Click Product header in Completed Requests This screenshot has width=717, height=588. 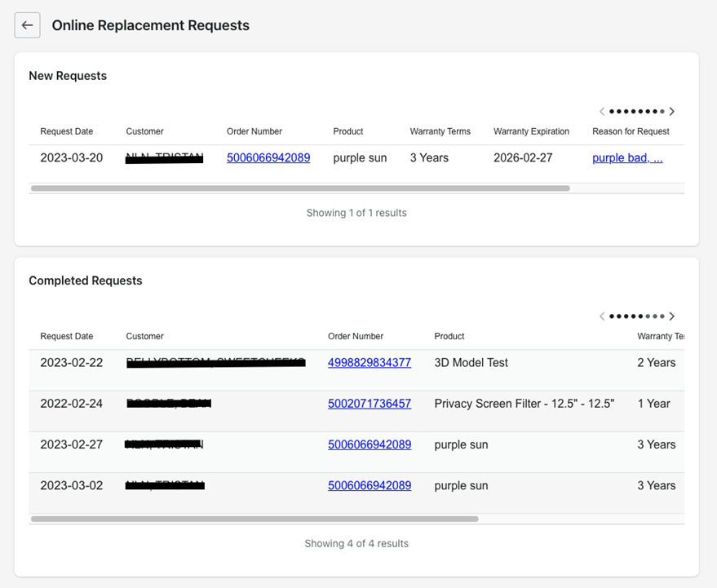[x=449, y=336]
